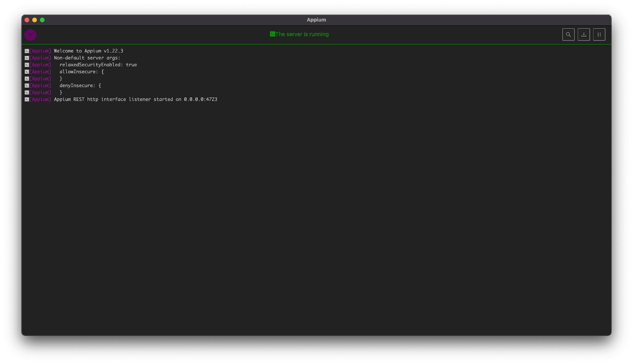The height and width of the screenshot is (364, 633).
Task: Click the Appium window title
Action: coord(316,19)
